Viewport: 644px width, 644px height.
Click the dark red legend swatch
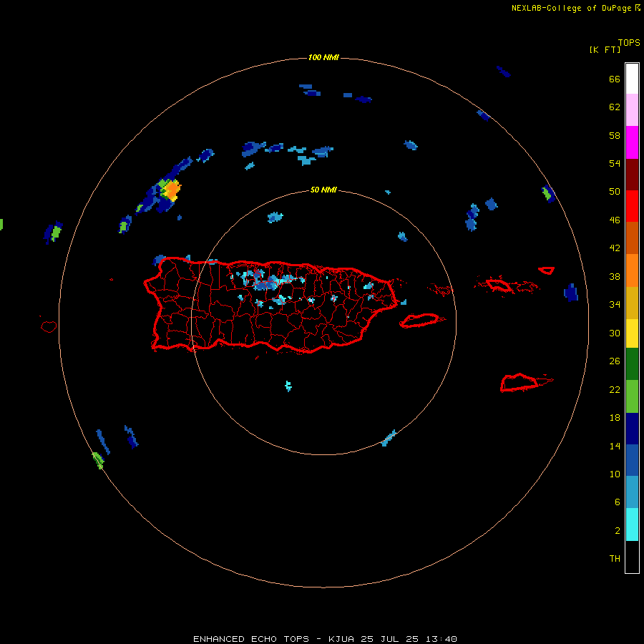click(632, 175)
